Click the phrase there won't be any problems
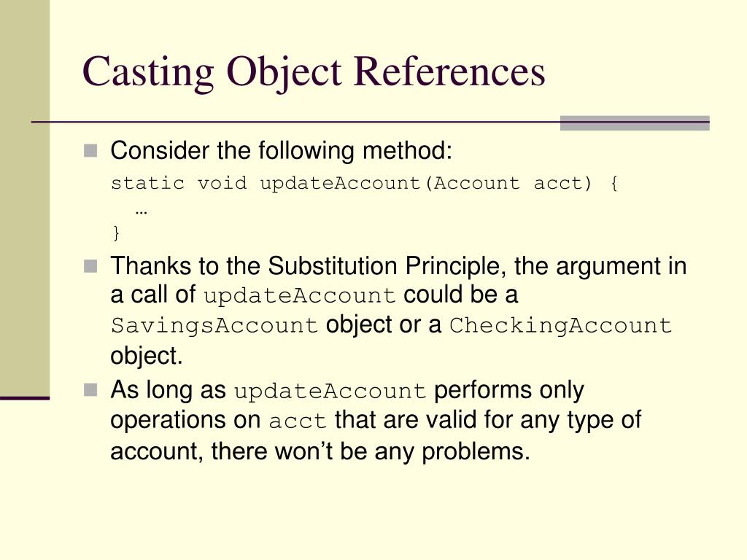 [371, 451]
